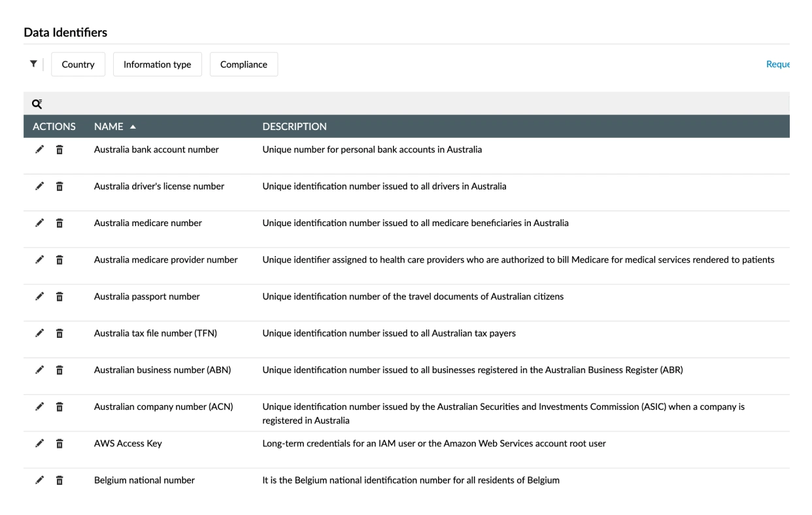Delete Australia driver's license number row

tap(59, 186)
